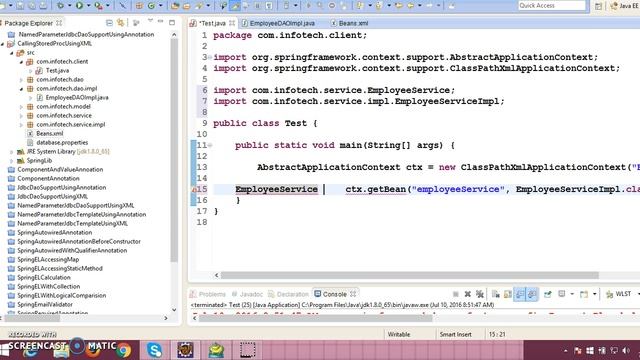Click the Debug bug icon in toolbar
The image size is (640, 360).
[x=60, y=6]
